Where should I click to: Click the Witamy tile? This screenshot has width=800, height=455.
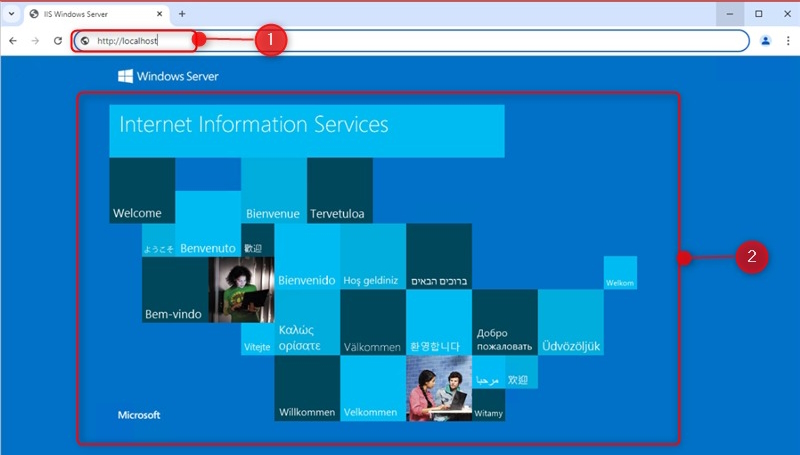(x=488, y=405)
